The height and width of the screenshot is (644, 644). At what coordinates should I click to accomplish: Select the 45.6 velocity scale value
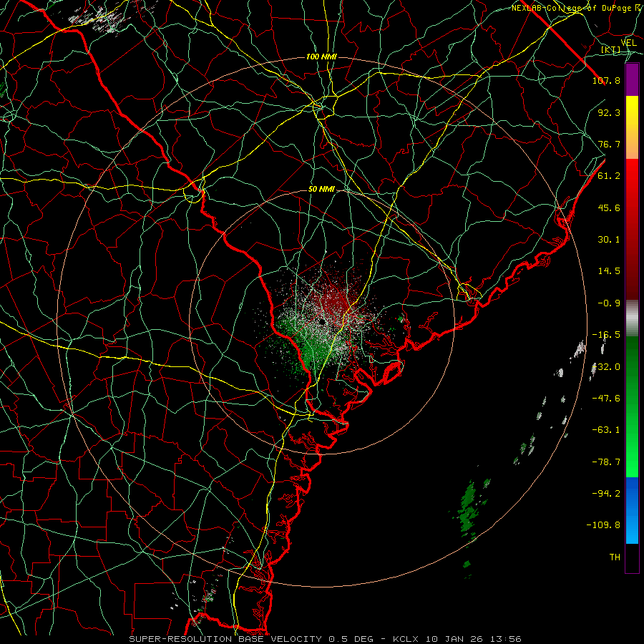[609, 208]
